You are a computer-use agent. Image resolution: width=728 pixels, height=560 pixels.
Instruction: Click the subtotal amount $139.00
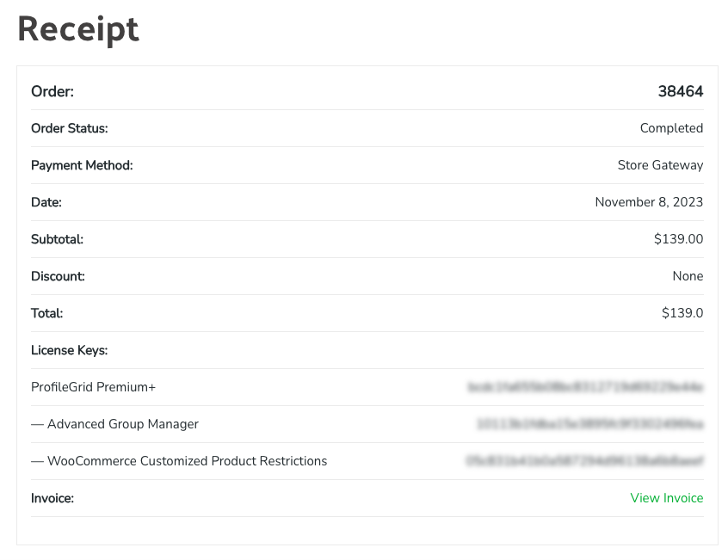pos(678,239)
